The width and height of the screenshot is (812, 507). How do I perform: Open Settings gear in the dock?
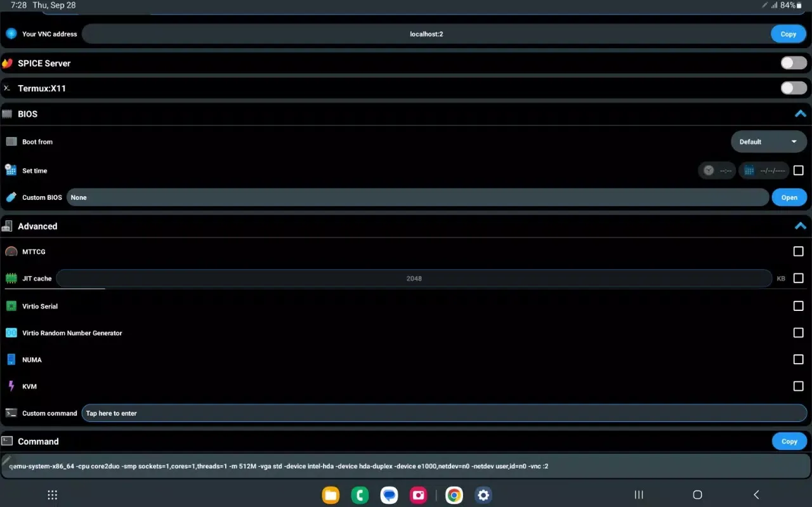click(x=483, y=495)
